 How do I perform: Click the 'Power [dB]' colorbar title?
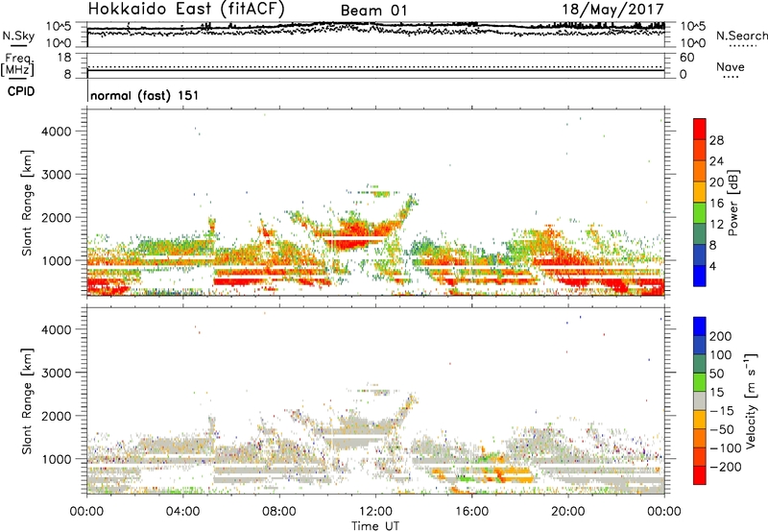[732, 203]
